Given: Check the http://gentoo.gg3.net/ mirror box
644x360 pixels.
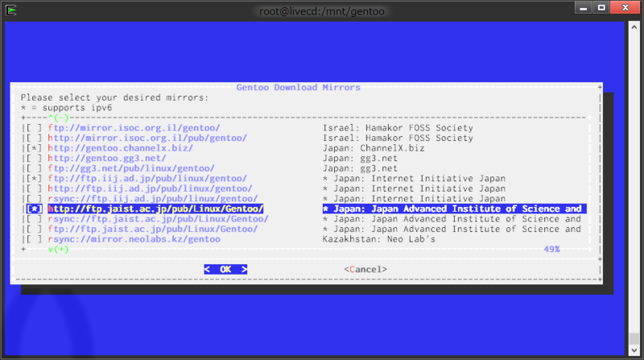Looking at the screenshot, I should pos(35,158).
